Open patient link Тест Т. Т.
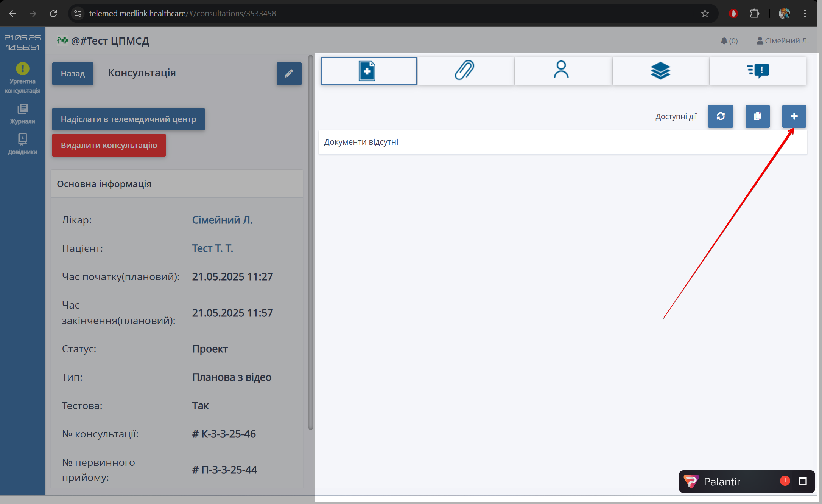The height and width of the screenshot is (504, 822). coord(212,248)
